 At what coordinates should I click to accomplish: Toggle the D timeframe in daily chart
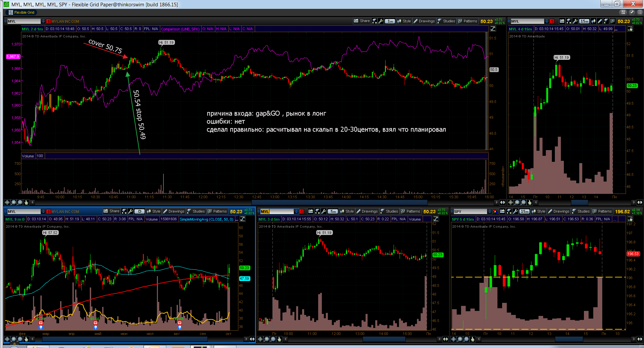[140, 211]
